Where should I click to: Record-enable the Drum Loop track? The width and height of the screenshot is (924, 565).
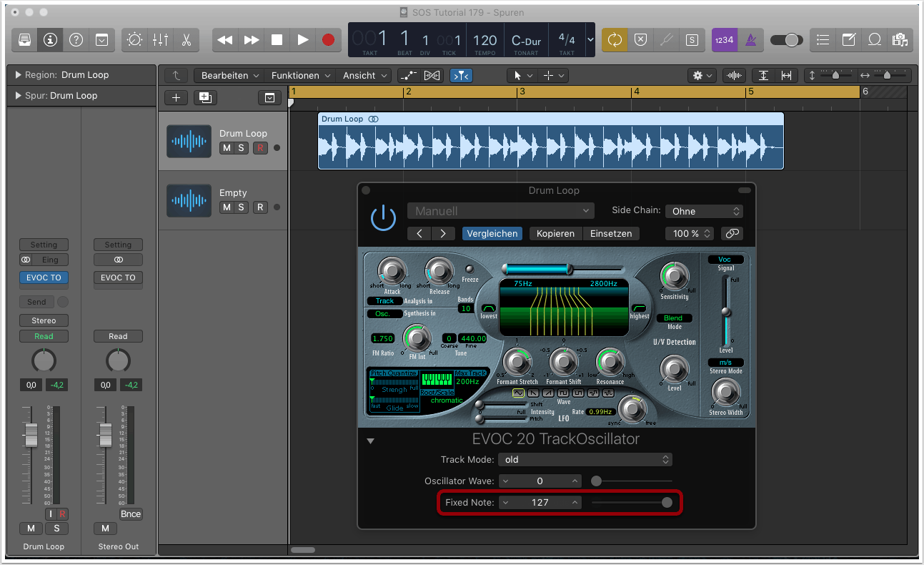pos(260,148)
